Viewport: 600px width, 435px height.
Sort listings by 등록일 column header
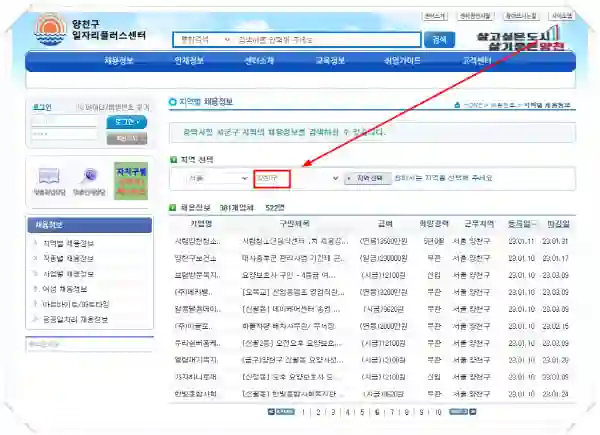coord(521,225)
